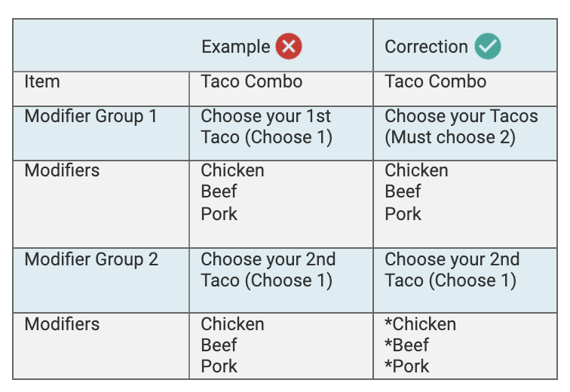Click the green checkmark icon beside Correction
The image size is (570, 392).
[x=488, y=46]
